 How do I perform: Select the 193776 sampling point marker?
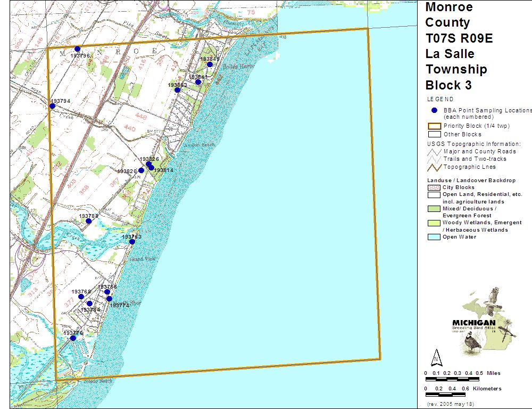click(x=73, y=338)
